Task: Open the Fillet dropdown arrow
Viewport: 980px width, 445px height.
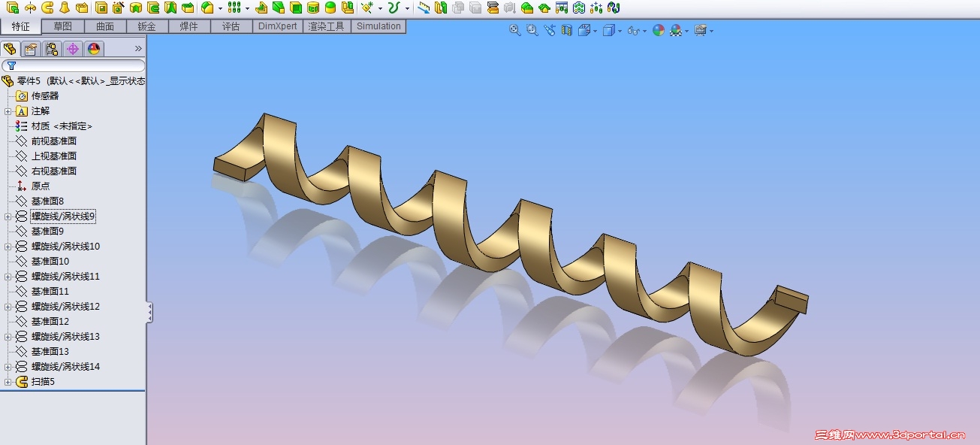Action: pos(220,9)
